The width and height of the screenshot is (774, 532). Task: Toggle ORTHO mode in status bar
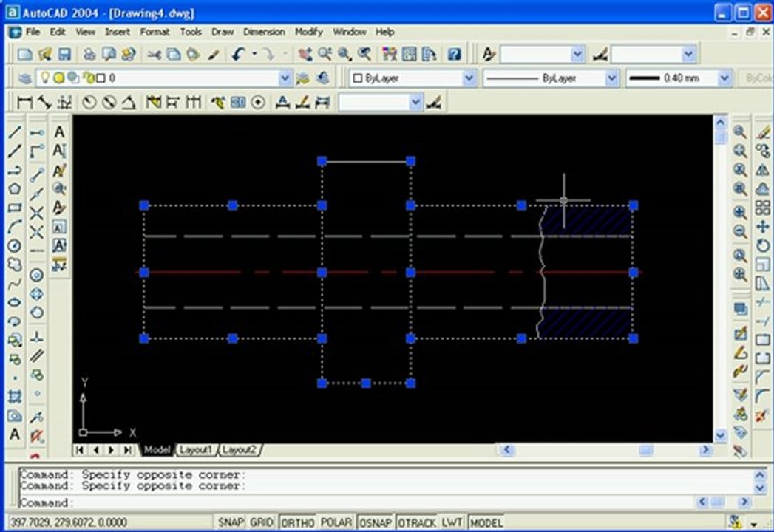298,522
